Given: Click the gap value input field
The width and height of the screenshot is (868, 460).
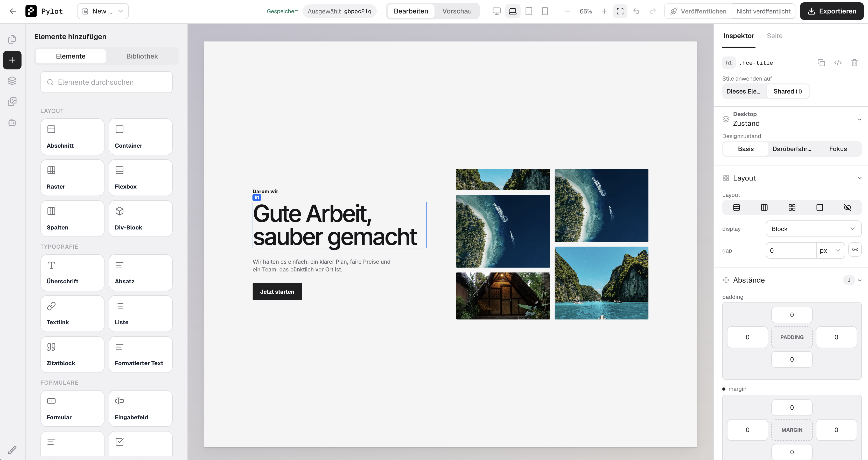Looking at the screenshot, I should (x=791, y=250).
